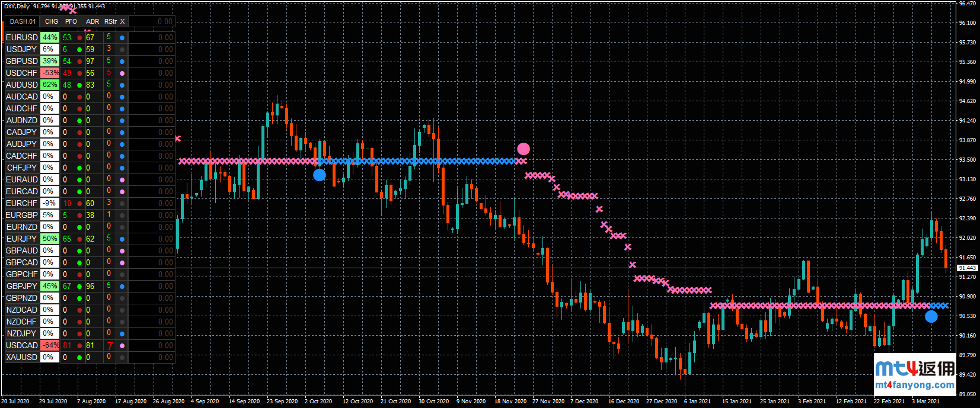This screenshot has width=980, height=408.
Task: Click the large blue circle near 2 Oct 2020
Action: [x=319, y=175]
